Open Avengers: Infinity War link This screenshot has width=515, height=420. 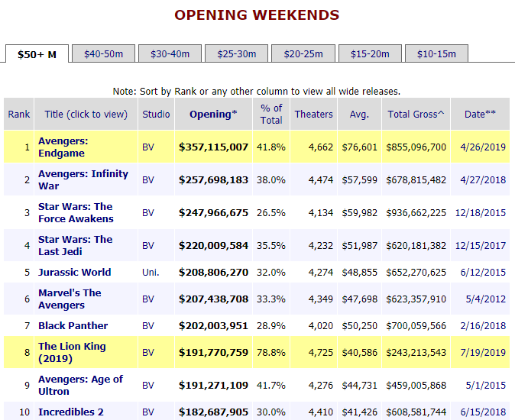click(83, 179)
